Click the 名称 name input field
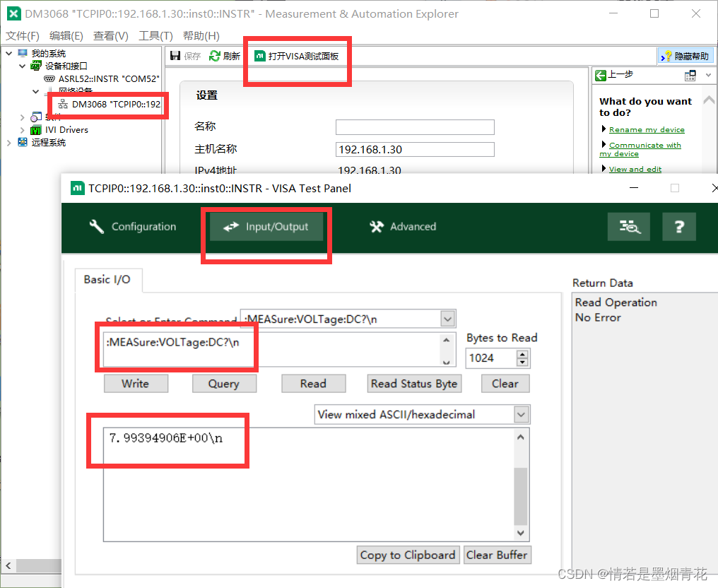718x588 pixels. click(415, 127)
